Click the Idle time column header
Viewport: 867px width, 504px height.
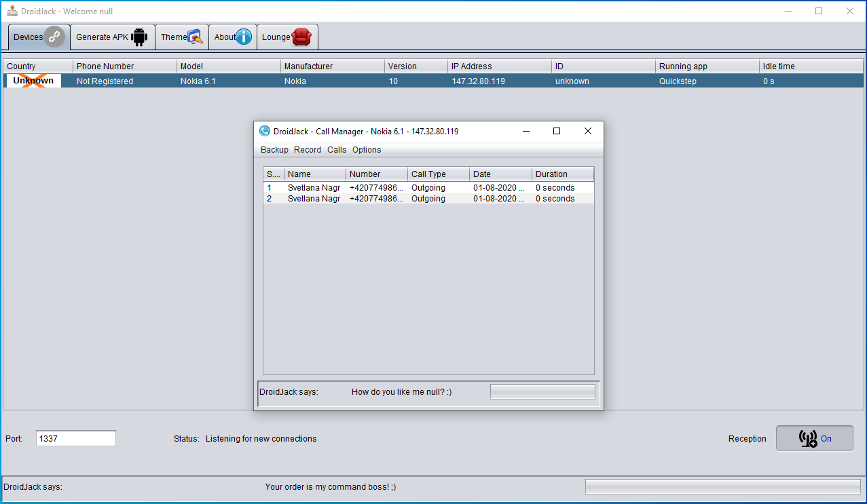(x=811, y=66)
